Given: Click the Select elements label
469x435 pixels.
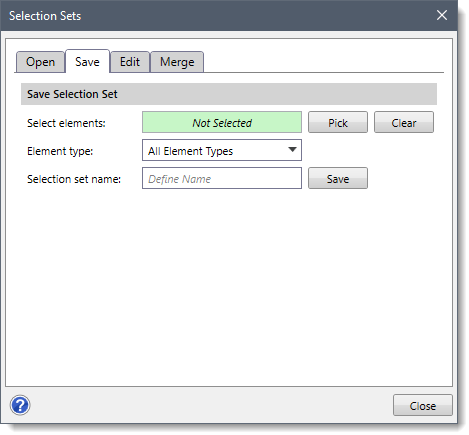Looking at the screenshot, I should click(66, 123).
